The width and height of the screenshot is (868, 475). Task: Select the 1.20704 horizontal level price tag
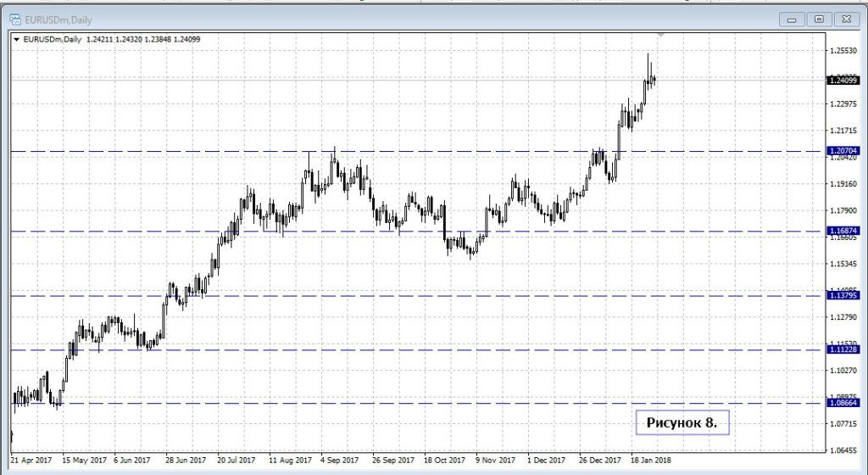pyautogui.click(x=843, y=151)
